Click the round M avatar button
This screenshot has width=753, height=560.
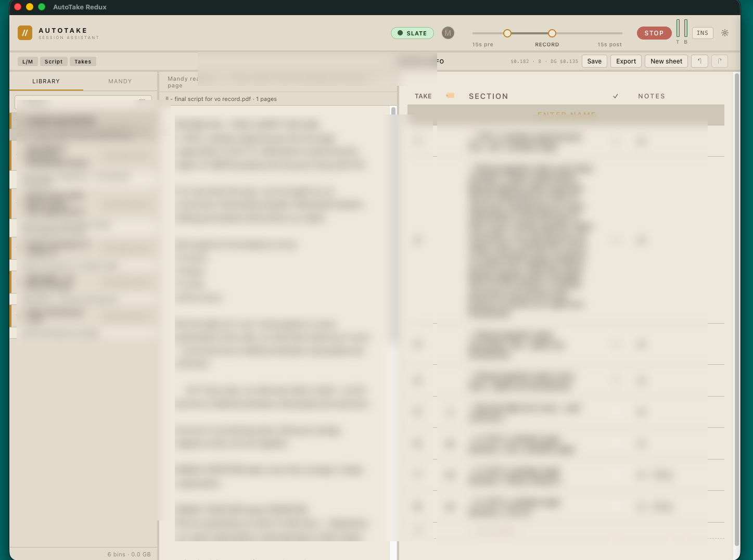[x=448, y=33]
